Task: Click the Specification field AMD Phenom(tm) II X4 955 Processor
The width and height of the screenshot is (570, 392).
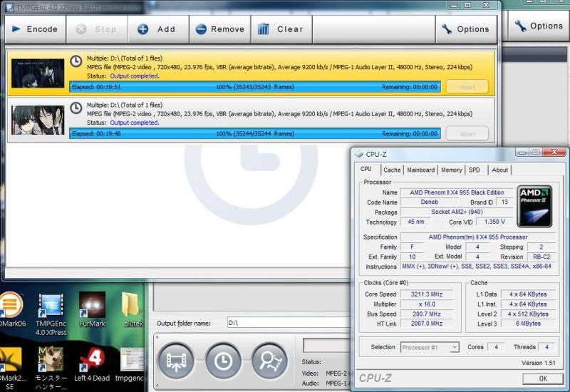Action: [x=477, y=237]
